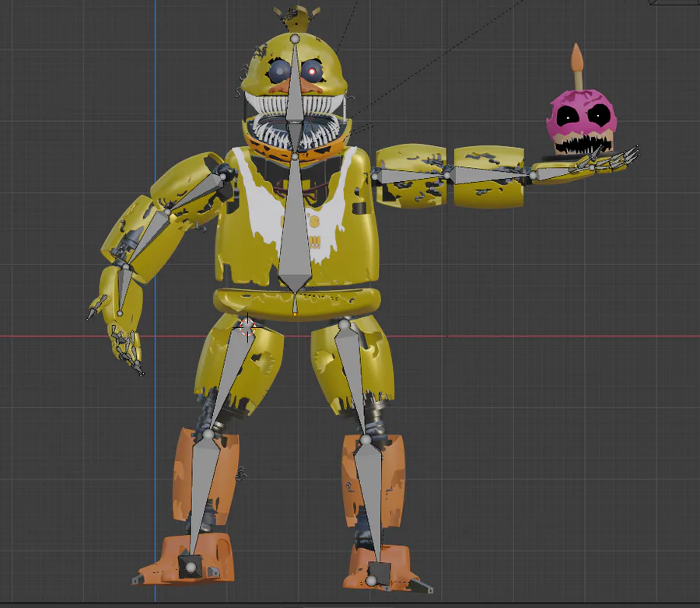The width and height of the screenshot is (700, 608).
Task: Select the small hat on top of the head
Action: (296, 19)
